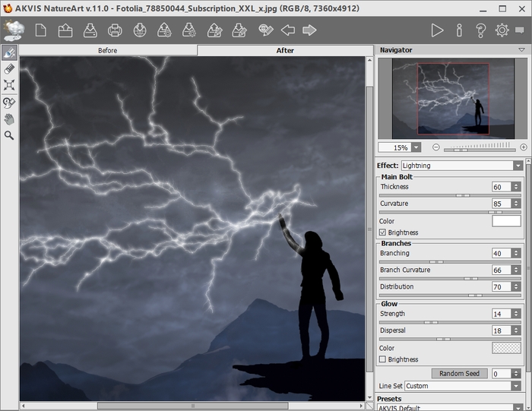The width and height of the screenshot is (532, 411).
Task: Show program information
Action: (x=459, y=30)
